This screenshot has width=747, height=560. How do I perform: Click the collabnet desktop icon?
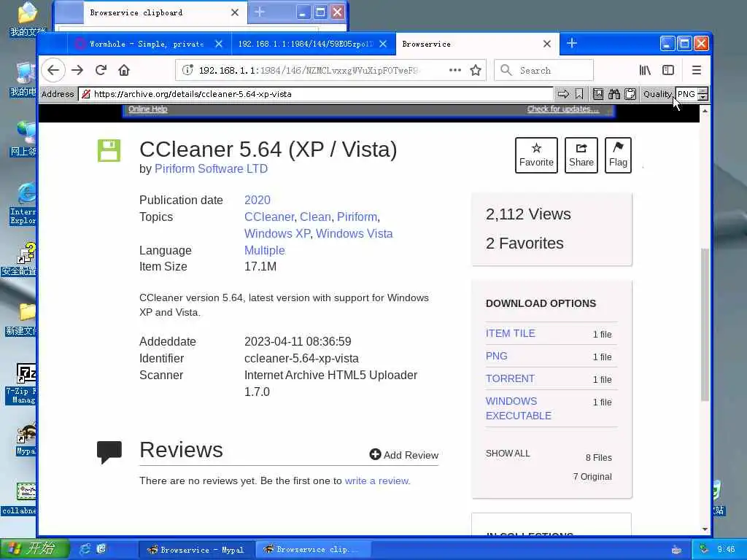pos(20,499)
